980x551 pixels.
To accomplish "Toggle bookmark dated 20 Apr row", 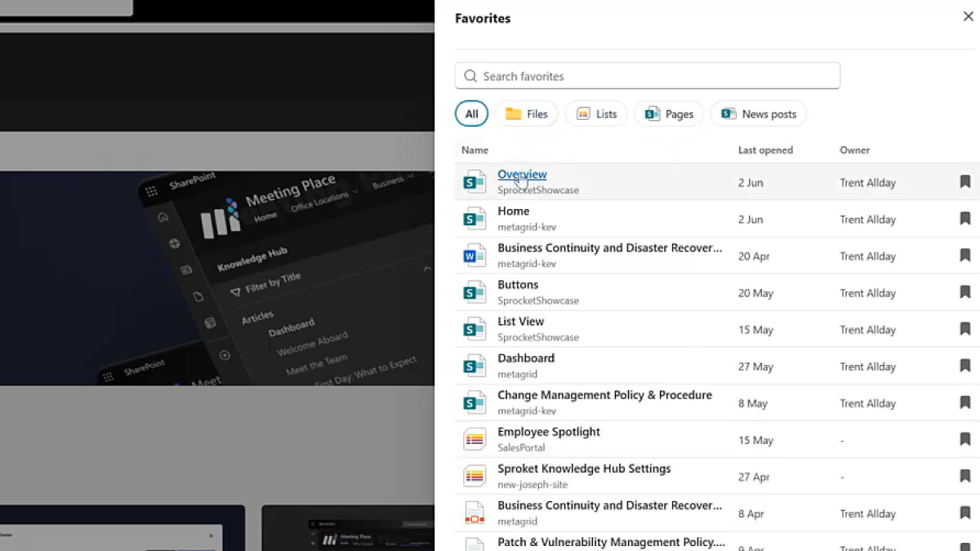I will pos(964,256).
